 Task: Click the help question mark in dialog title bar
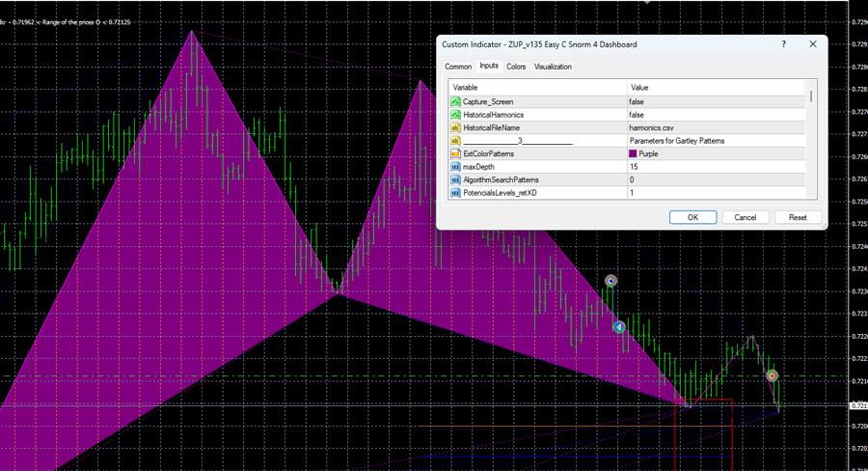783,44
